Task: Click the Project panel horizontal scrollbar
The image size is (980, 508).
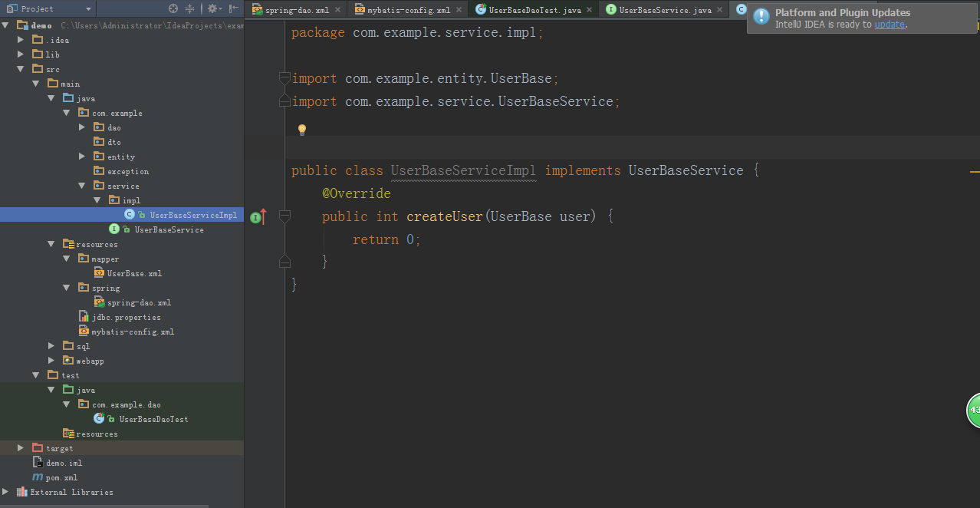Action: (x=105, y=506)
